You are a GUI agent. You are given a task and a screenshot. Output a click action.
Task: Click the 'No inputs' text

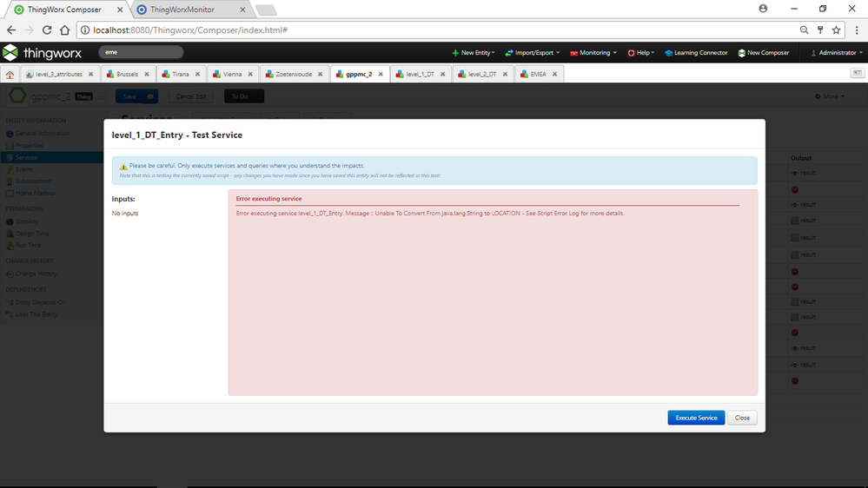click(x=125, y=213)
